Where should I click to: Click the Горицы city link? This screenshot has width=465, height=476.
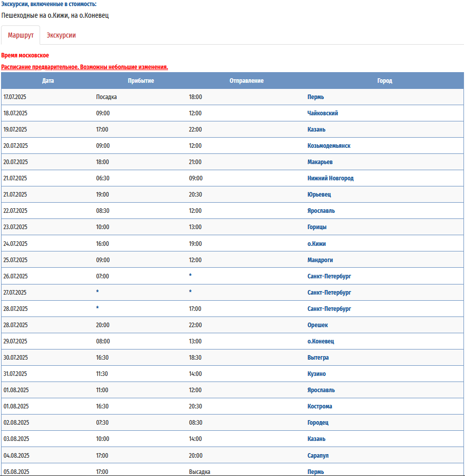pos(317,227)
